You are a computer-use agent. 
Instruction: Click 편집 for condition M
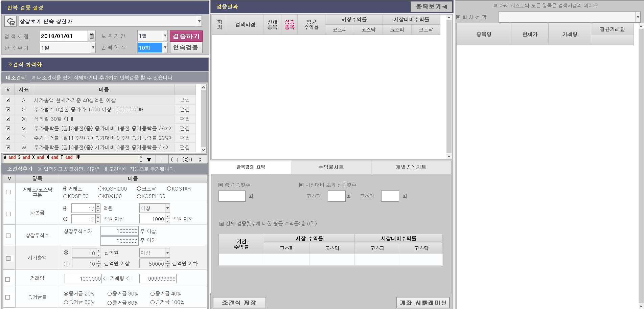point(185,128)
